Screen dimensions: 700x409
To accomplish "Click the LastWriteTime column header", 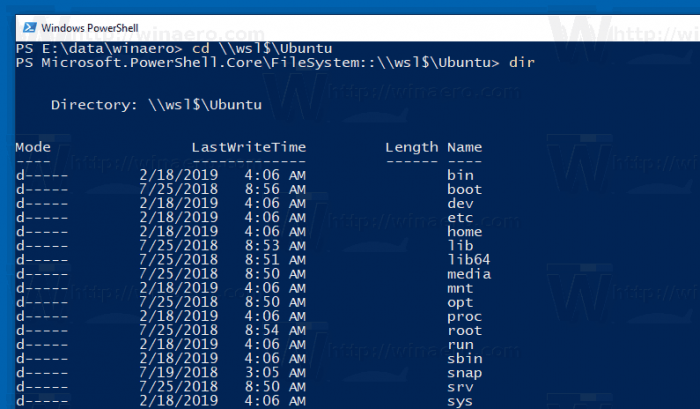I will 249,147.
